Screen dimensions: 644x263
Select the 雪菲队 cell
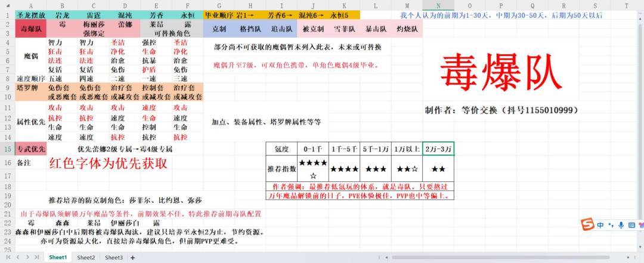pyautogui.click(x=344, y=29)
